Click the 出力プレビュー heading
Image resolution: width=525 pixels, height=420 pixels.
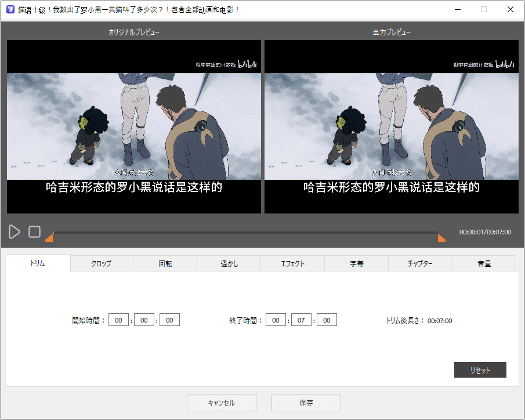pyautogui.click(x=392, y=32)
